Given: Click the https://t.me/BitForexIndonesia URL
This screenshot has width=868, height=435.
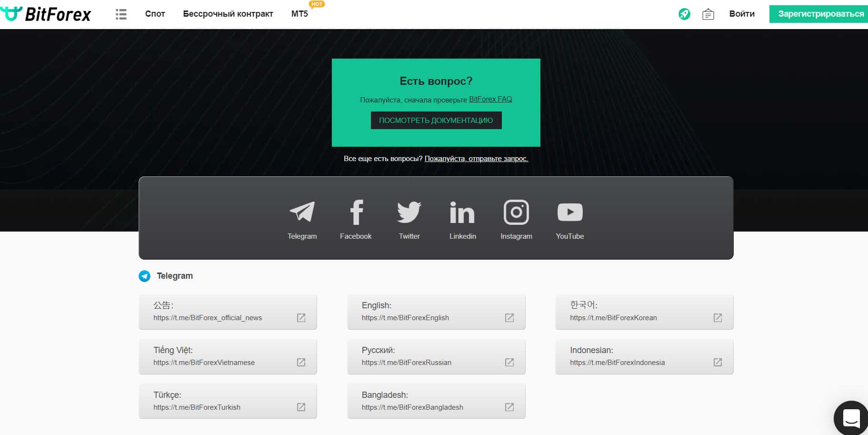Looking at the screenshot, I should pyautogui.click(x=617, y=363).
